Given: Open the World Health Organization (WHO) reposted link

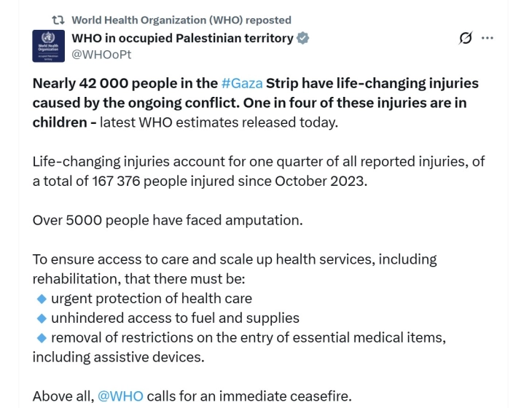Looking at the screenshot, I should pyautogui.click(x=181, y=20).
